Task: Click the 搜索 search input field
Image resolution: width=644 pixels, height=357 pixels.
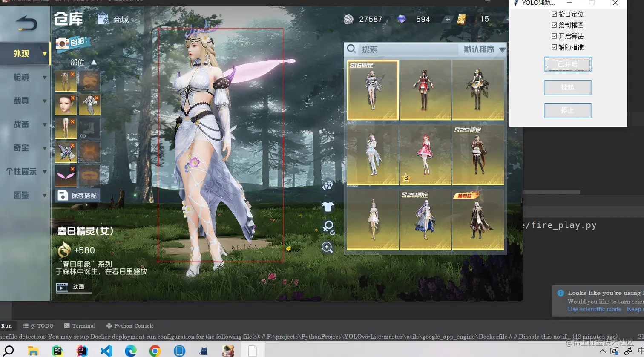Action: point(408,49)
